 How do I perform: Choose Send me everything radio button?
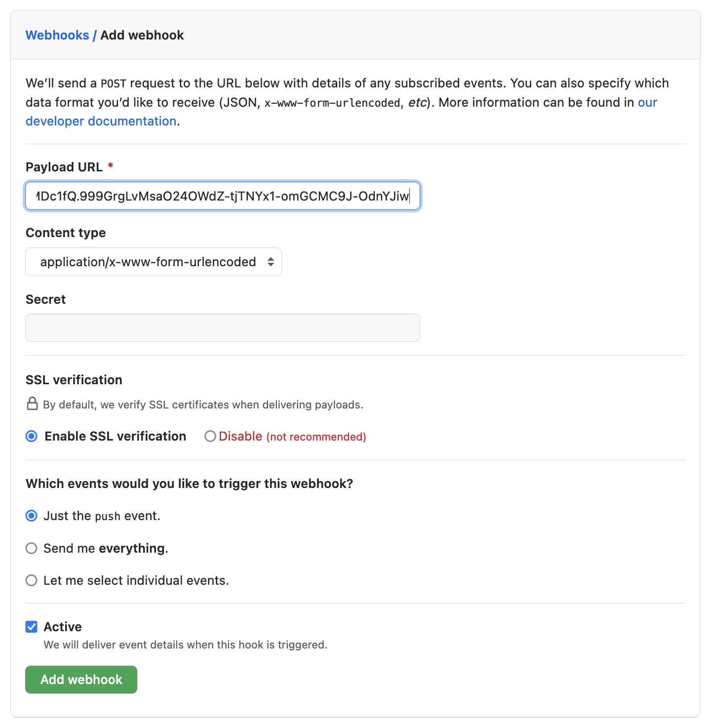[32, 548]
